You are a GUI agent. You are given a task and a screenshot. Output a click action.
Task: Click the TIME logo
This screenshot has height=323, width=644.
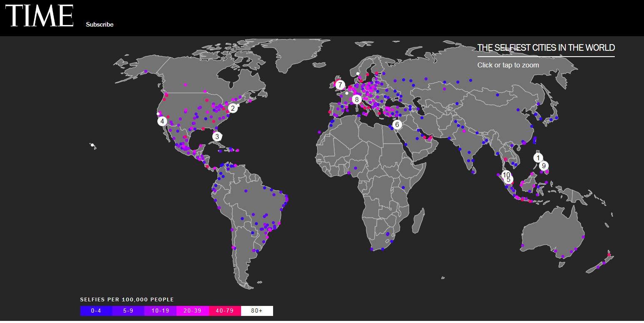[x=39, y=16]
